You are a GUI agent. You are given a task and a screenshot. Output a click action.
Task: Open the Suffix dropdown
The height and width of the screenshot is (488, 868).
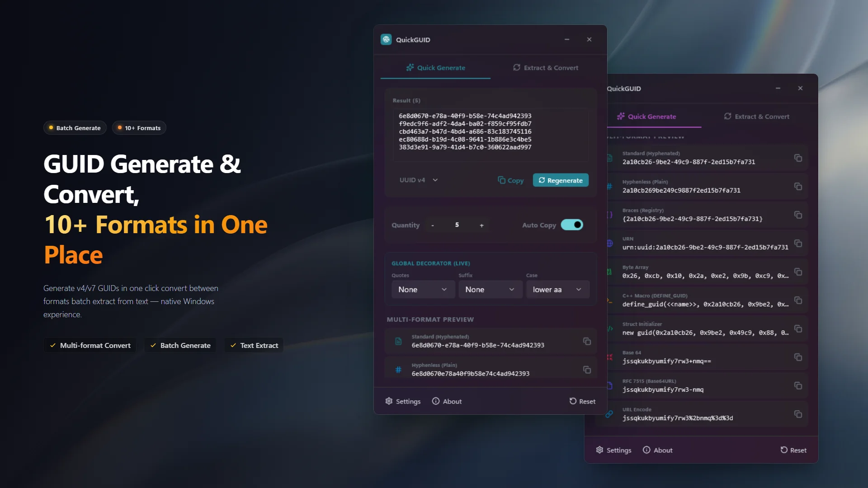pos(491,290)
